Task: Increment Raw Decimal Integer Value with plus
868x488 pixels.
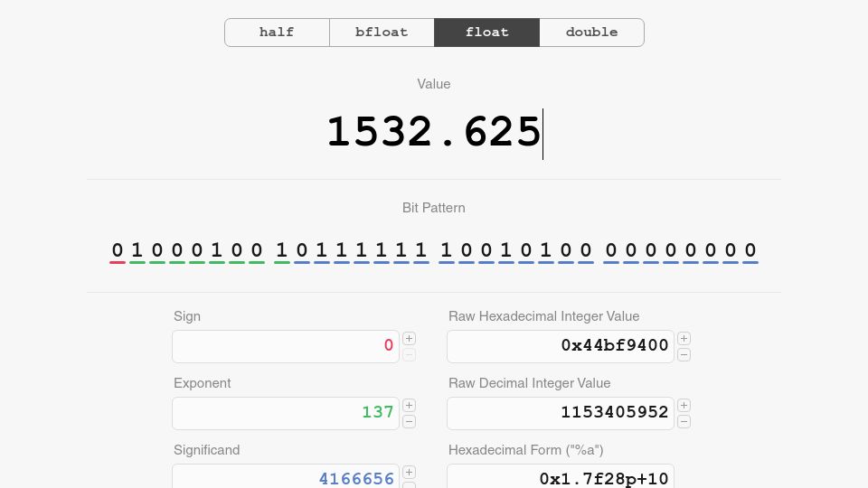Action: [684, 406]
